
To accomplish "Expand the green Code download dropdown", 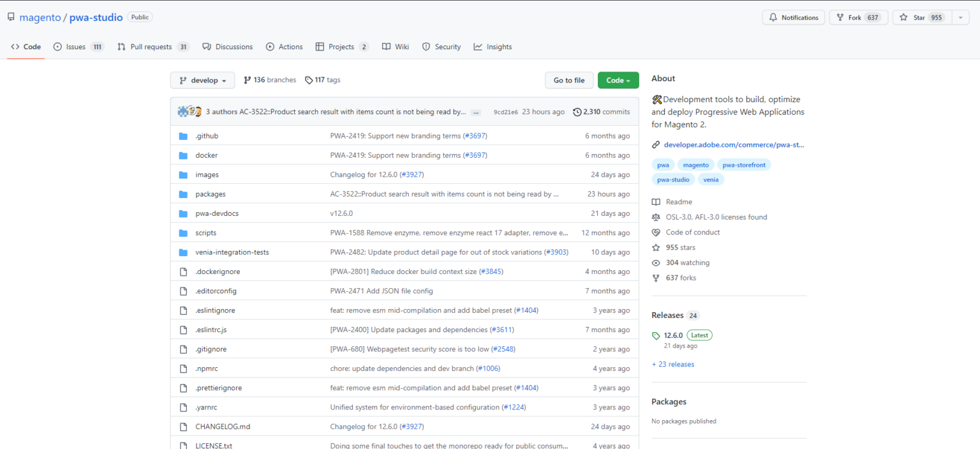I will coord(618,80).
